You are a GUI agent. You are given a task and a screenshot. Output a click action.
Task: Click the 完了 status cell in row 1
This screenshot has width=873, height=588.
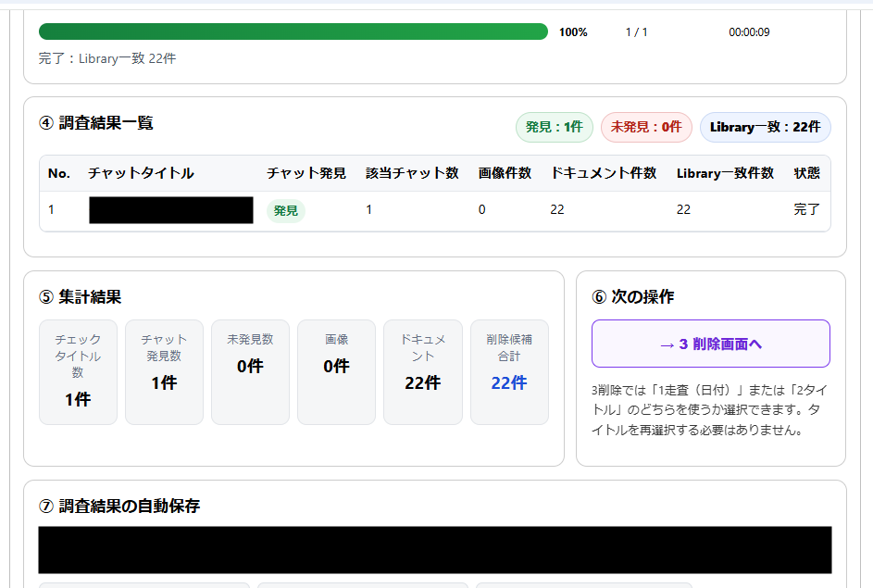pos(806,209)
